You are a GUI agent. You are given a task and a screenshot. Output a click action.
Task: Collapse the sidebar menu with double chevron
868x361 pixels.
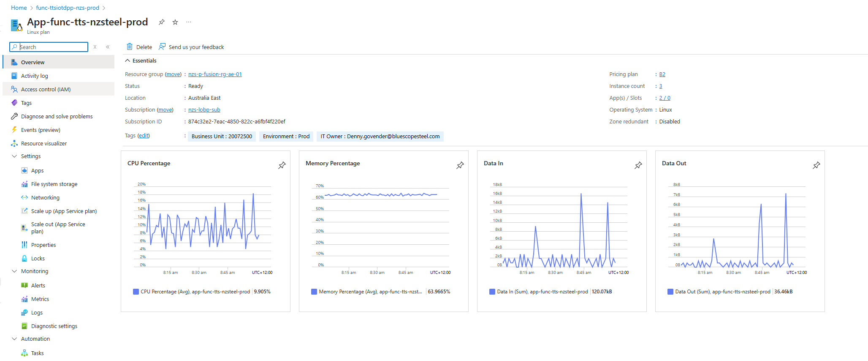point(108,47)
